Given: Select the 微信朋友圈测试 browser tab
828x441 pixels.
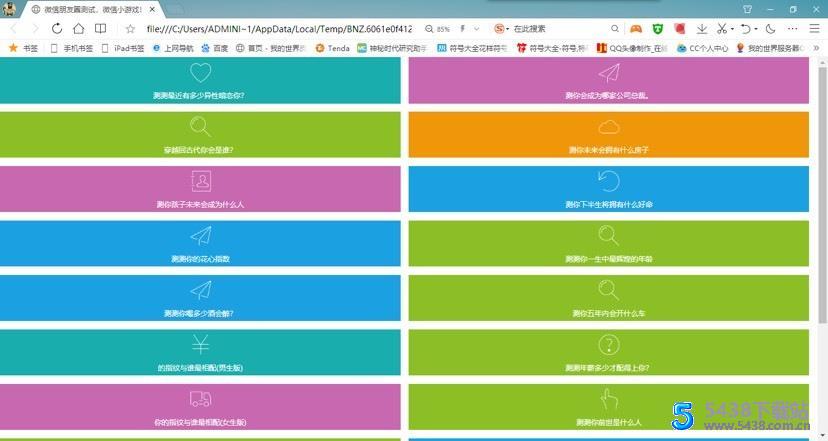Looking at the screenshot, I should click(x=92, y=9).
